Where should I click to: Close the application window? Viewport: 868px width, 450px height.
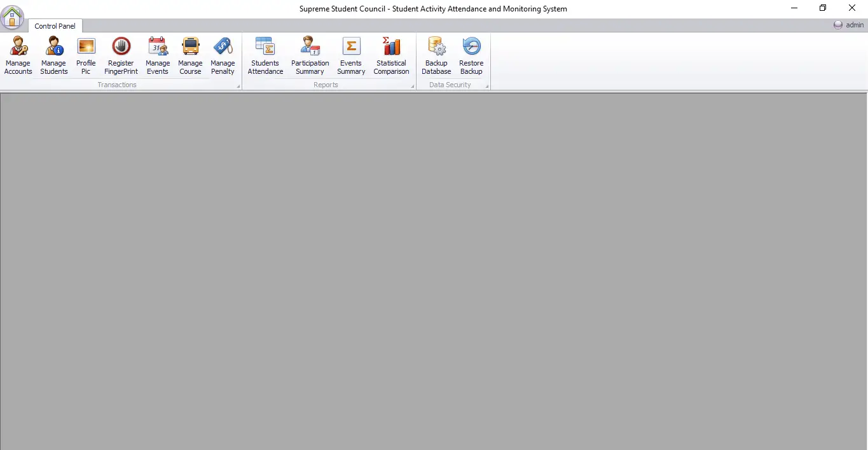pos(852,8)
